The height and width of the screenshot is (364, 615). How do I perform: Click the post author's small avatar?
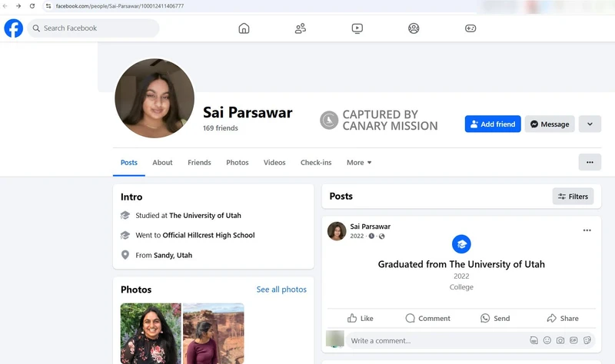337,231
